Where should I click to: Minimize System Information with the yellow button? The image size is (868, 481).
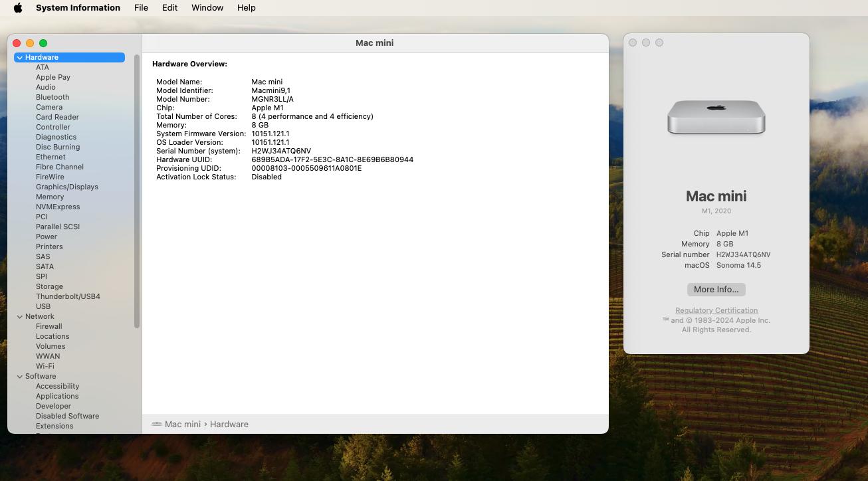30,43
